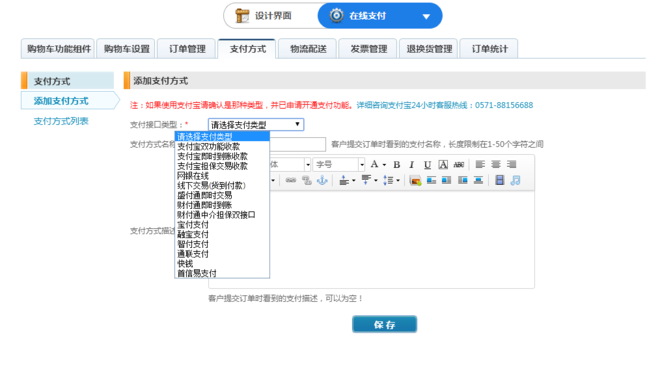Open line height dropdown arrow
This screenshot has width=660, height=376.
point(398,181)
